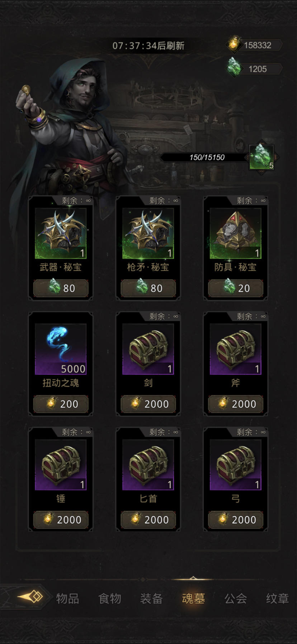297x644 pixels.
Task: Open the 剑 treasure chest icon
Action: click(x=148, y=349)
